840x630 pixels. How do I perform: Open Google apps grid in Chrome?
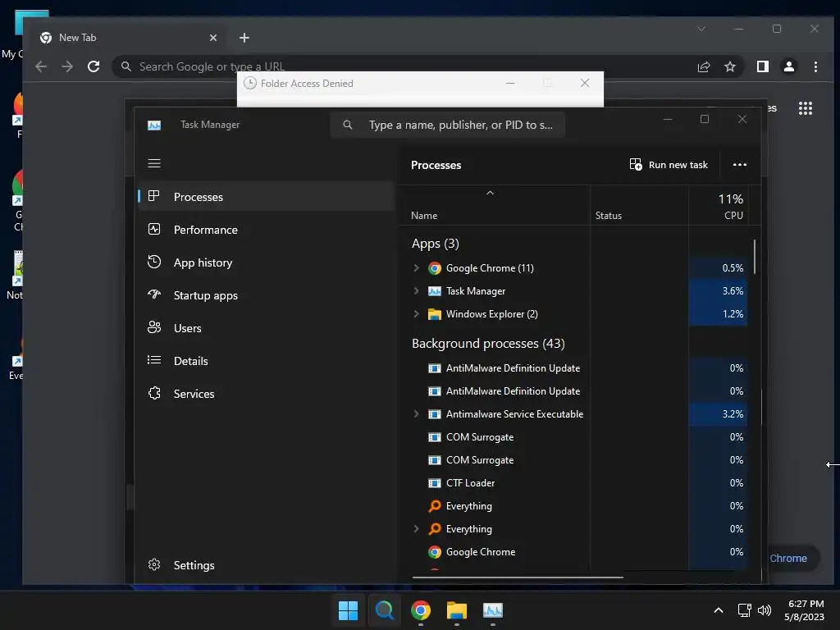(806, 108)
